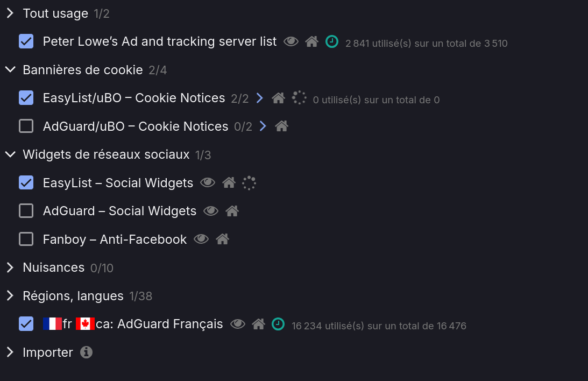Expand sublists of EasyList/uBO Cookie Notices
The height and width of the screenshot is (381, 588).
tap(260, 98)
